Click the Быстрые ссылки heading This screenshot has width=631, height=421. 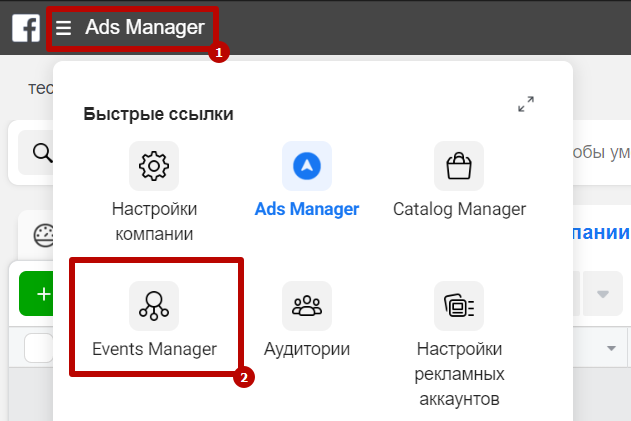point(158,114)
